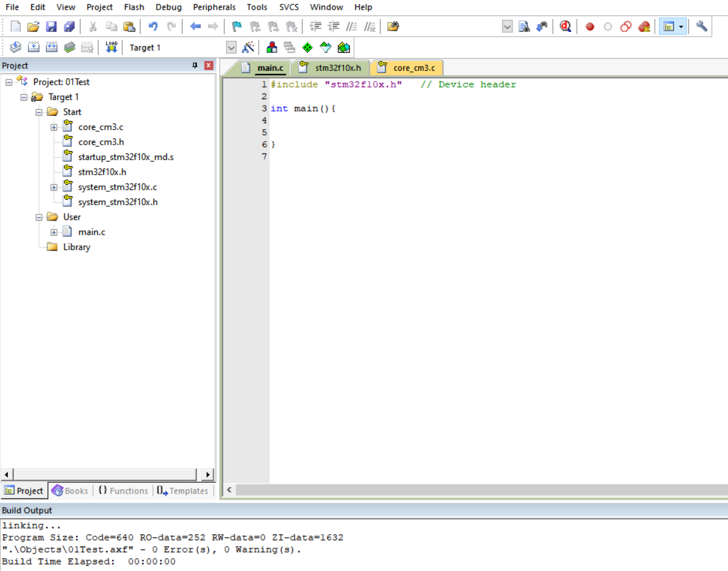Close the Project panel
The height and width of the screenshot is (571, 728).
coord(208,65)
